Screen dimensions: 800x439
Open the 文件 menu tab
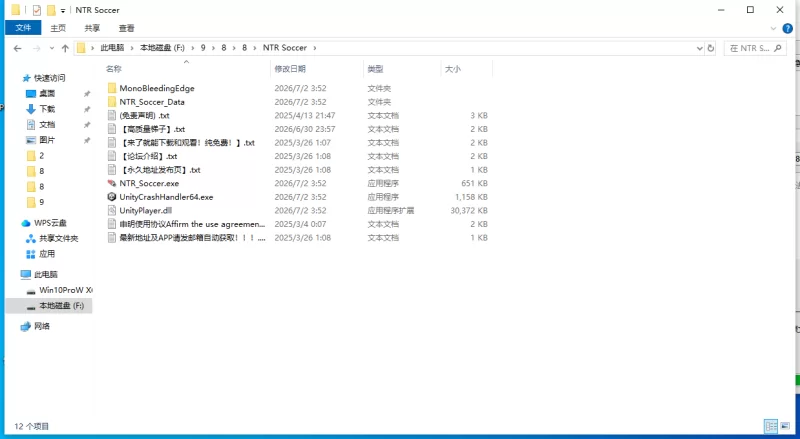[23, 28]
